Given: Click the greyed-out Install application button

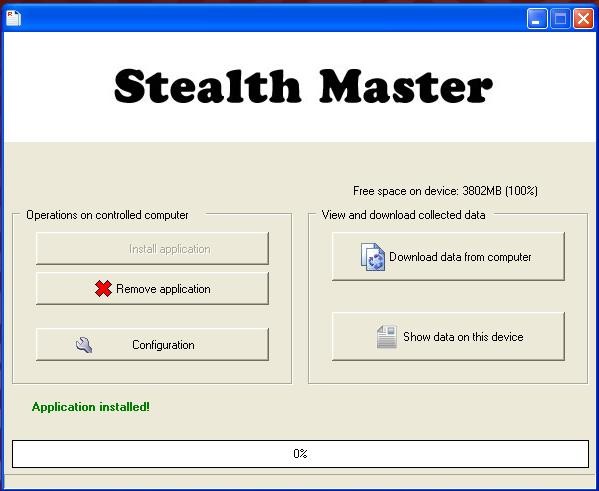Looking at the screenshot, I should (x=152, y=248).
